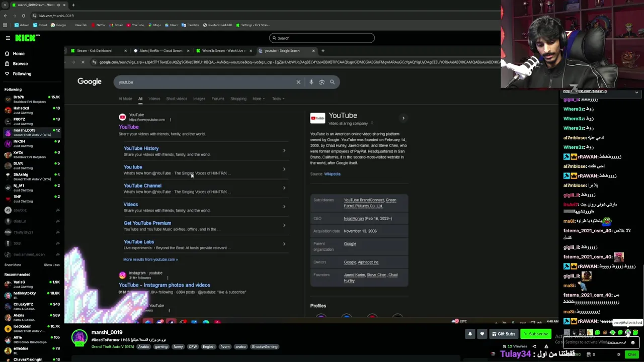The height and width of the screenshot is (362, 644).
Task: Click the browser back arrow
Action: click(5, 16)
